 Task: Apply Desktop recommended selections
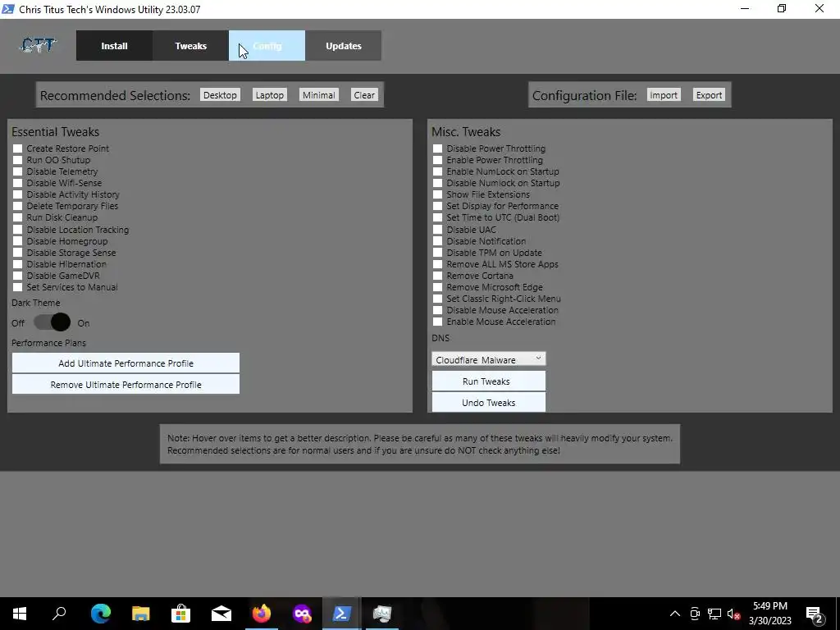click(220, 95)
